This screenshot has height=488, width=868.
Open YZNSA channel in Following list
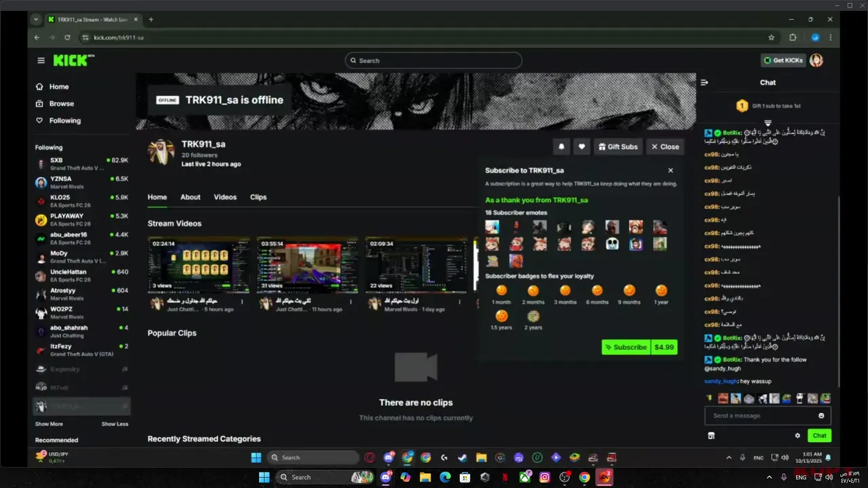[82, 182]
